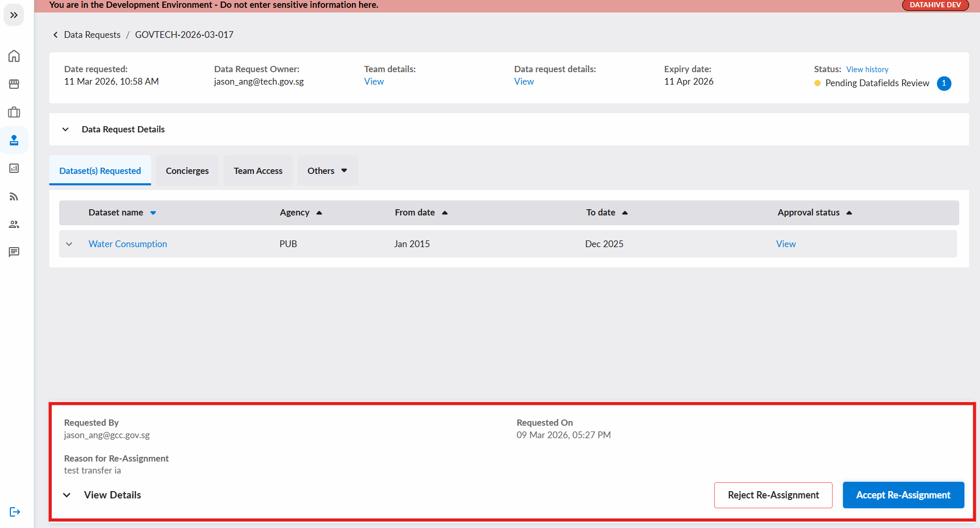Click request ID GOVTECH-2026-03-017 breadcrumb

click(x=184, y=35)
